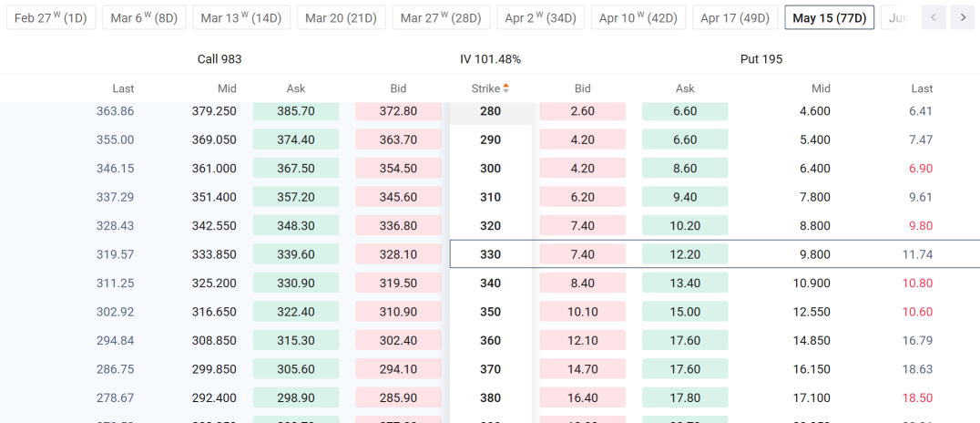The width and height of the screenshot is (980, 423).
Task: Click put mid value 14.850
Action: click(812, 340)
